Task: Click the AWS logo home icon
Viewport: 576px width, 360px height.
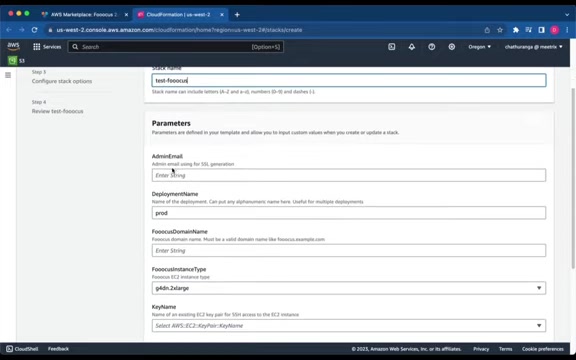Action: tap(14, 47)
